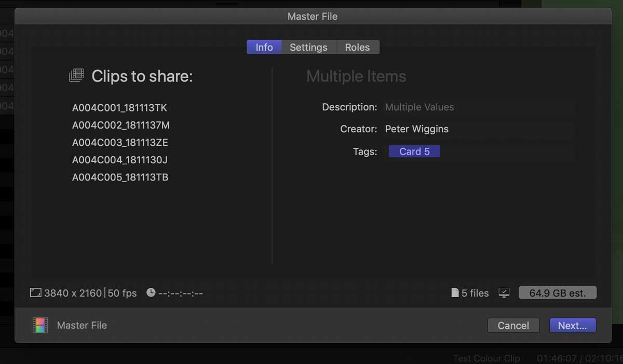
Task: Click Test Colour Clip in background window
Action: pos(486,358)
